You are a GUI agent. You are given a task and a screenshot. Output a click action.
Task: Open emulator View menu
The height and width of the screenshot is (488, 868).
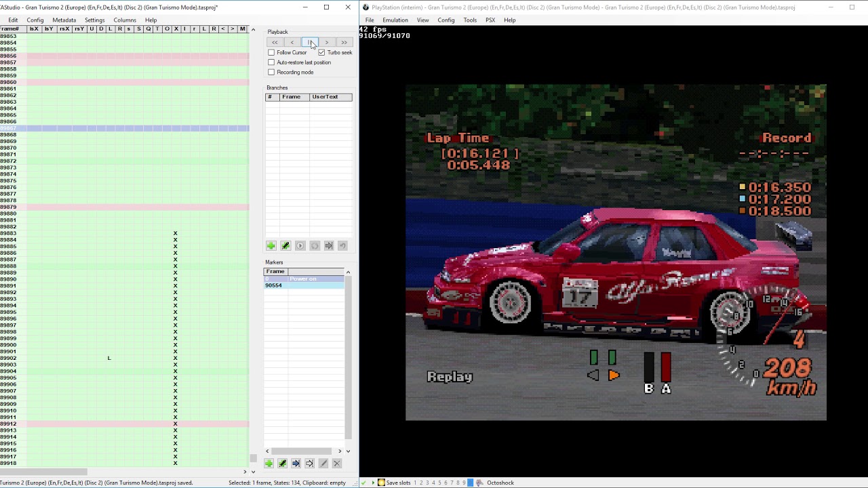(x=422, y=20)
